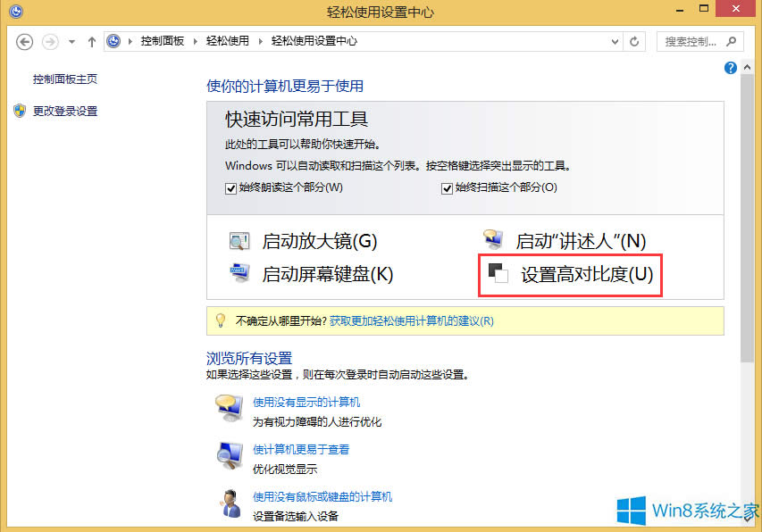Uncheck 始终扫描这个部分(O)
Image resolution: width=762 pixels, height=532 pixels.
click(x=446, y=187)
